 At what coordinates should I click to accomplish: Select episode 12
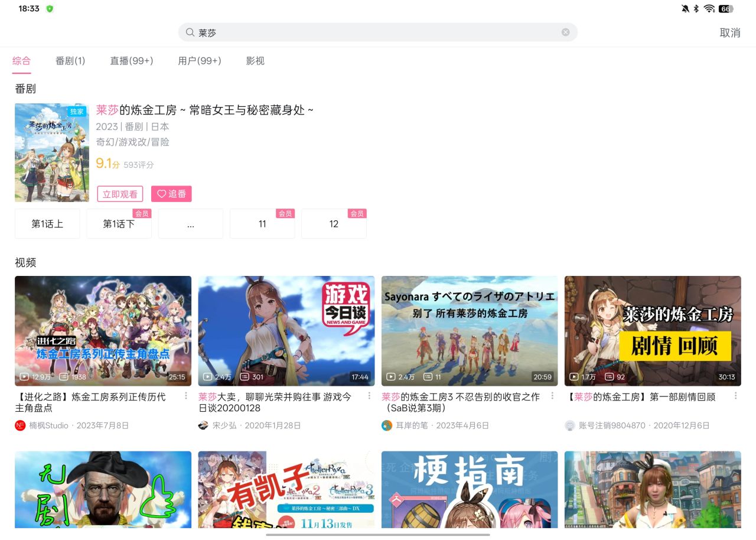(334, 224)
